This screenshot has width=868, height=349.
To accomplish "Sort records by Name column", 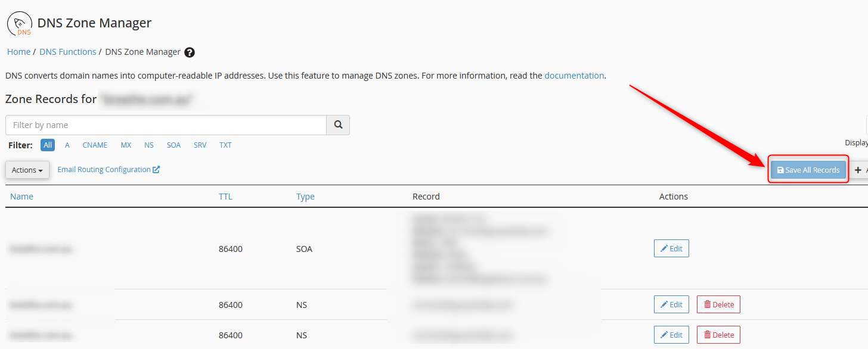I will (x=21, y=197).
